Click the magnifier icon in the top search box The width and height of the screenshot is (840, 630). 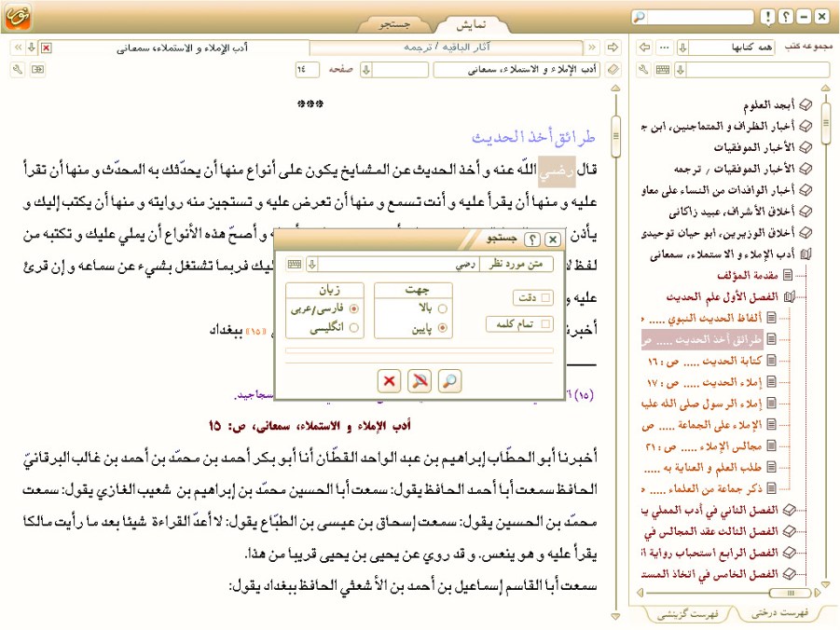click(x=640, y=17)
